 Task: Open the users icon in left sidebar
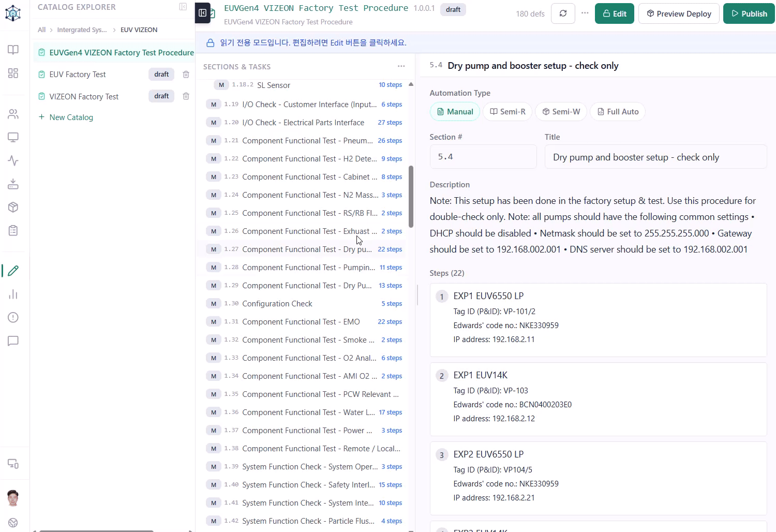coord(13,114)
